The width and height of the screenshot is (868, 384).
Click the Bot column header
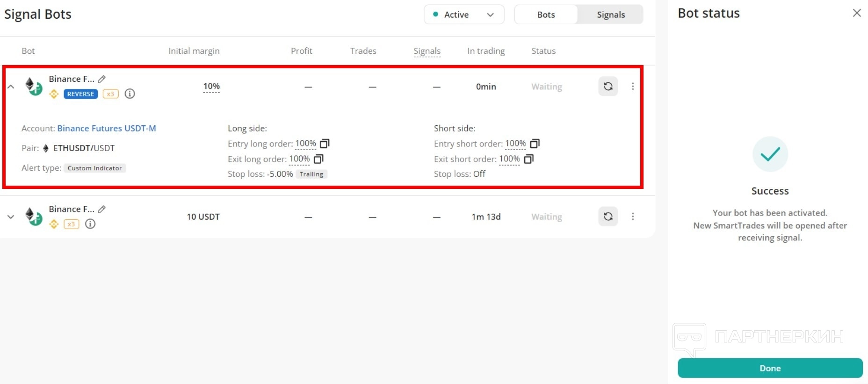28,51
